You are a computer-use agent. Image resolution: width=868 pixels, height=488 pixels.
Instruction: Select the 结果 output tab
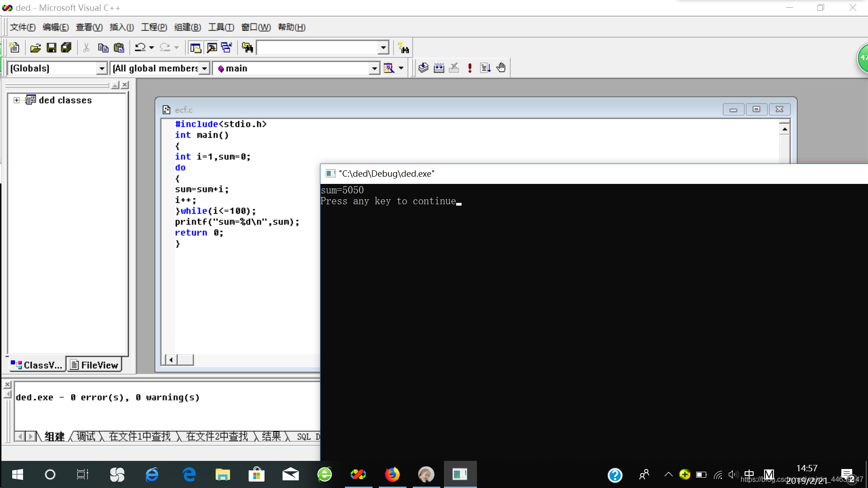(271, 436)
